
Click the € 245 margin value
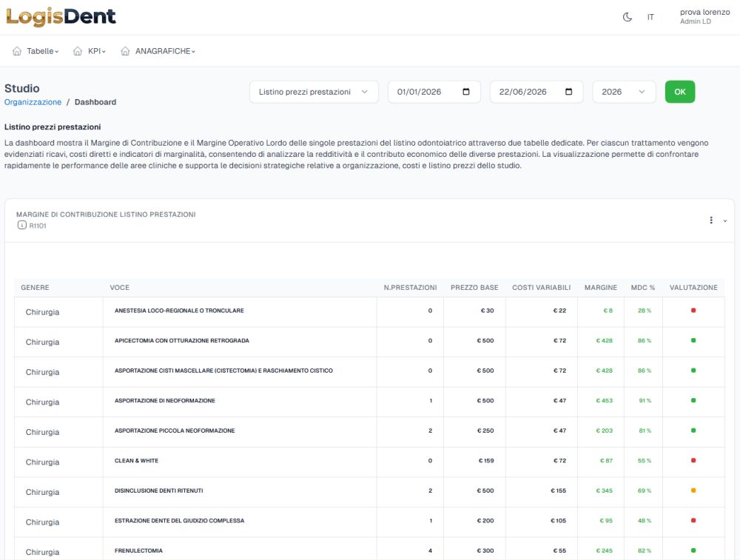tap(604, 550)
